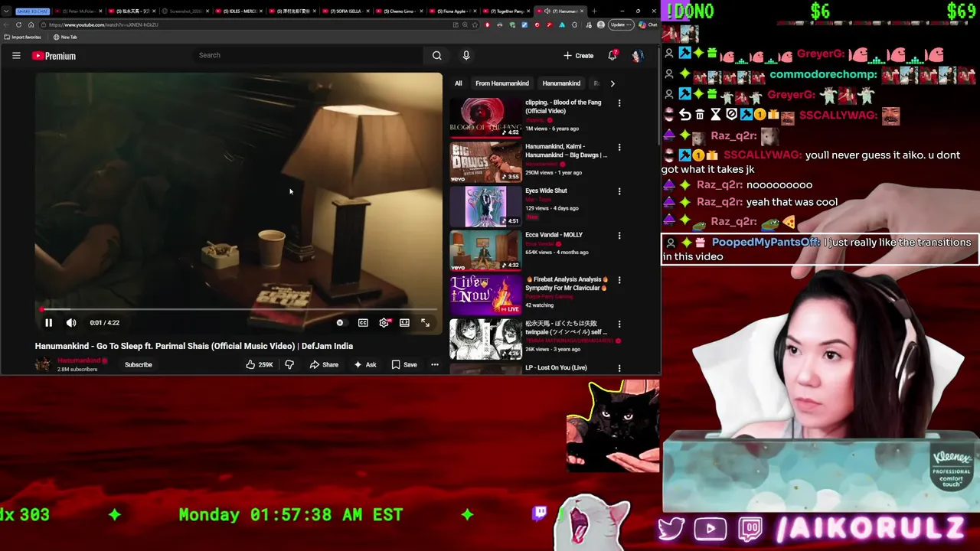Open options menu for Blood of the Fang

tap(619, 103)
